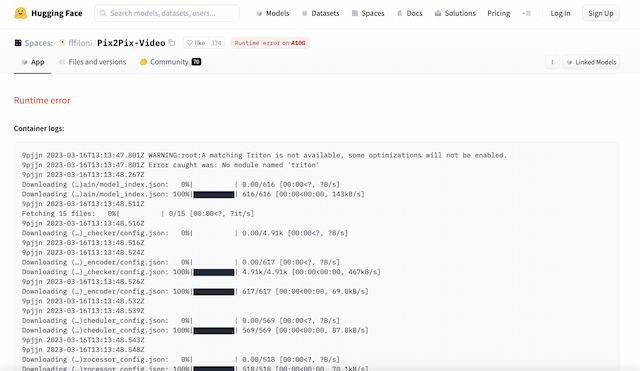Image resolution: width=640 pixels, height=371 pixels.
Task: Click the Log In link
Action: tap(560, 13)
